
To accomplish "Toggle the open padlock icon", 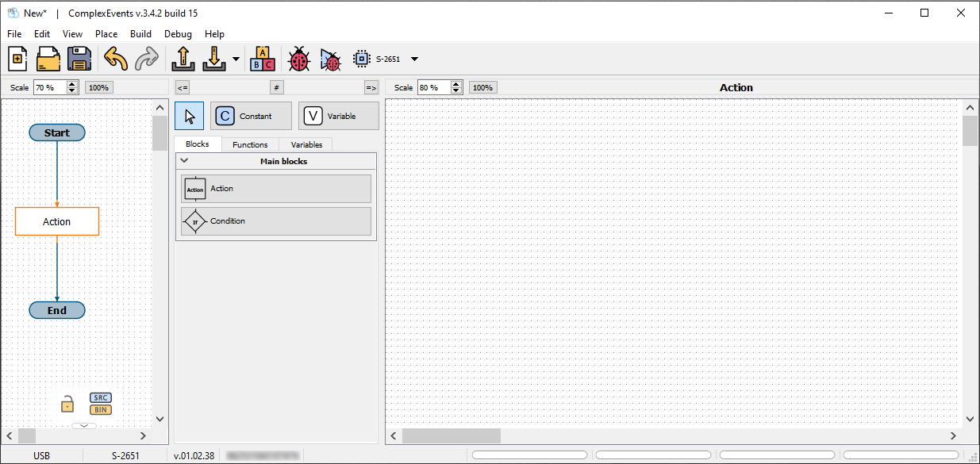I will pyautogui.click(x=67, y=404).
